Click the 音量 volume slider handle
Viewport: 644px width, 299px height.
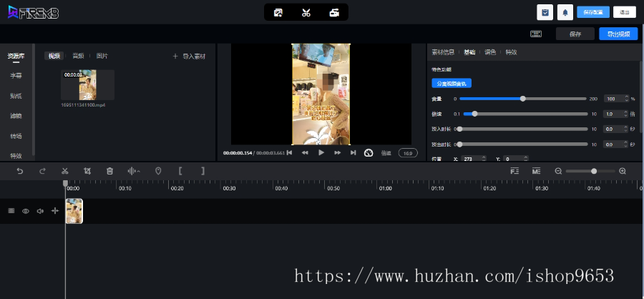[x=523, y=99]
